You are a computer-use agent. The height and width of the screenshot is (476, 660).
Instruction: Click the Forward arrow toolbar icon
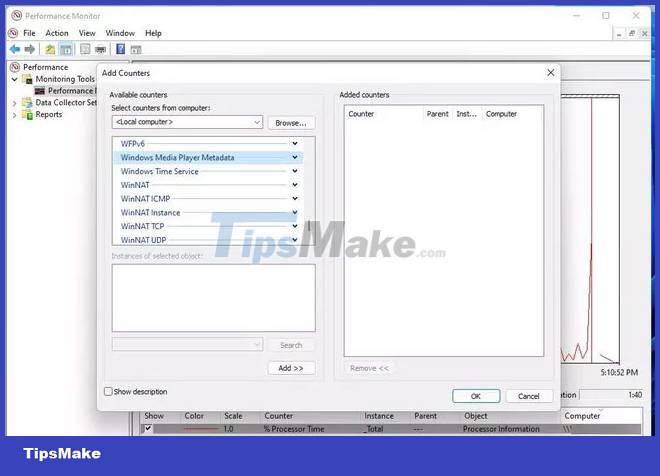tap(29, 49)
